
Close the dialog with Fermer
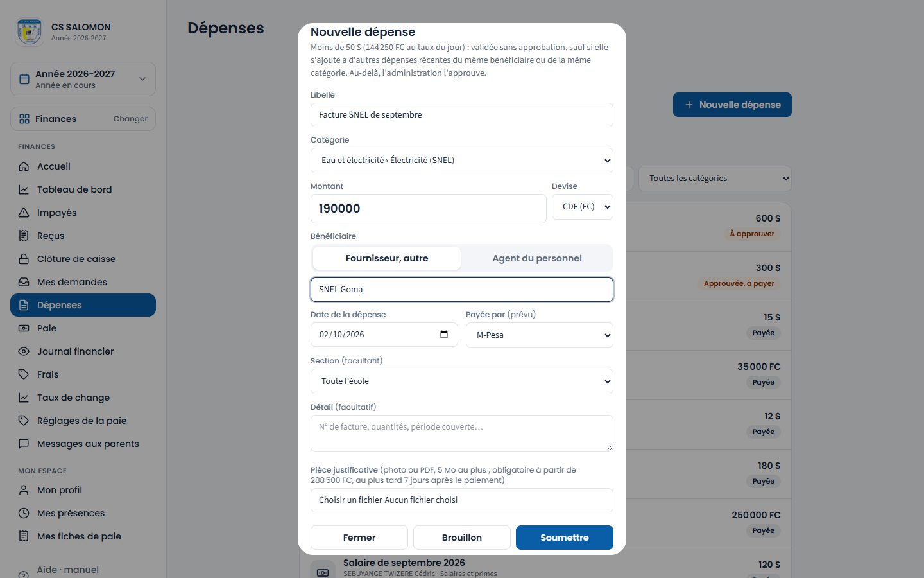[359, 538]
